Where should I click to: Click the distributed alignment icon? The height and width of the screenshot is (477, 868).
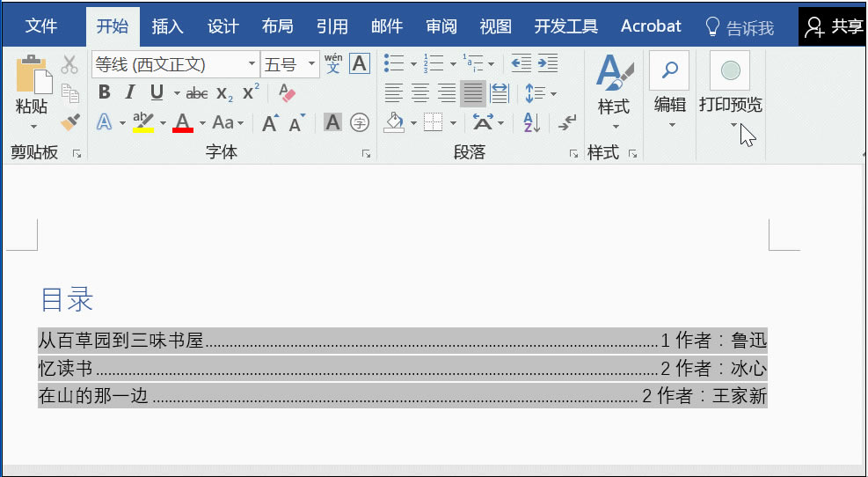(500, 93)
